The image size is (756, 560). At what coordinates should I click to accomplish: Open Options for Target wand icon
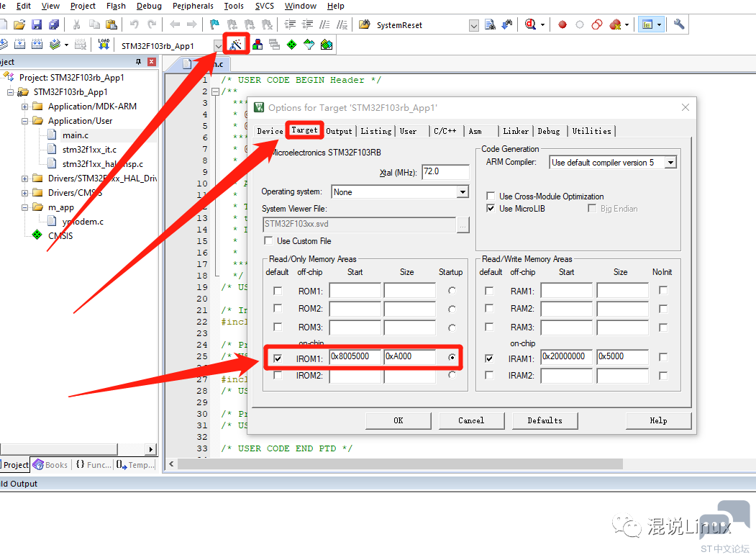236,45
